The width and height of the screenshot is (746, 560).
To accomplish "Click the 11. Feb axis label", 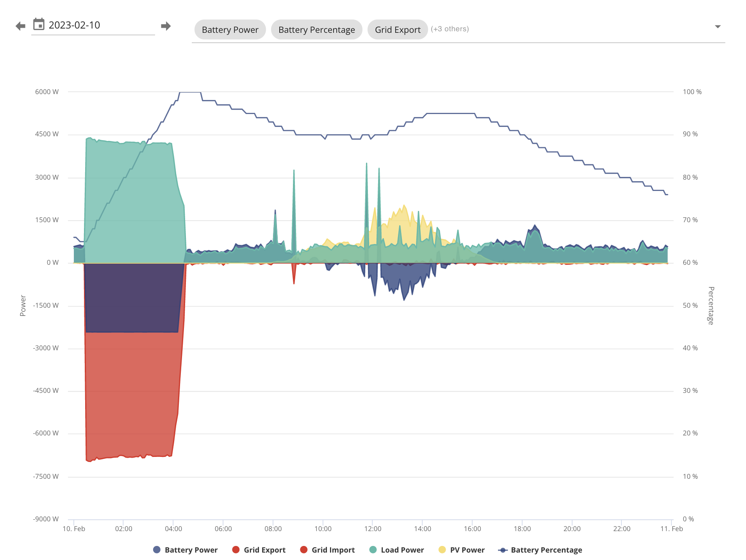I will pos(671,529).
